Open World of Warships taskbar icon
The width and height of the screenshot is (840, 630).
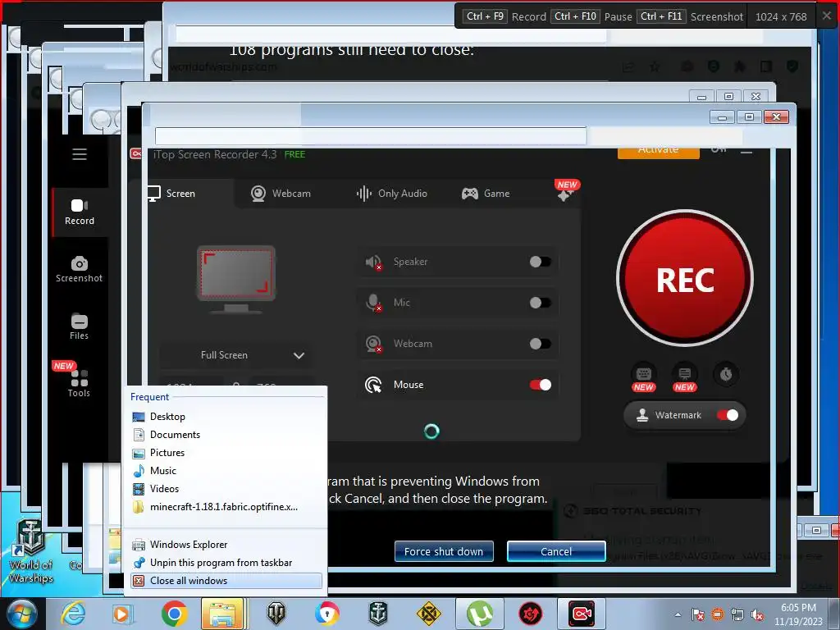pyautogui.click(x=378, y=614)
